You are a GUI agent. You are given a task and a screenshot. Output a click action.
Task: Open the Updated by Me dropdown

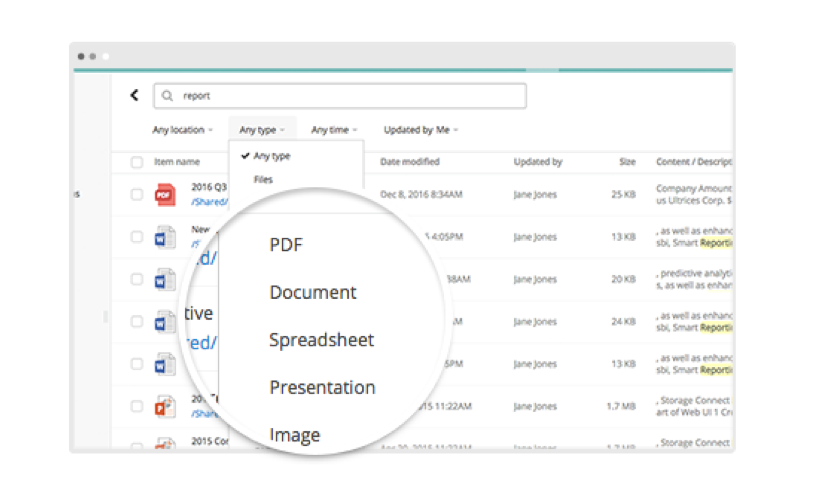click(420, 130)
